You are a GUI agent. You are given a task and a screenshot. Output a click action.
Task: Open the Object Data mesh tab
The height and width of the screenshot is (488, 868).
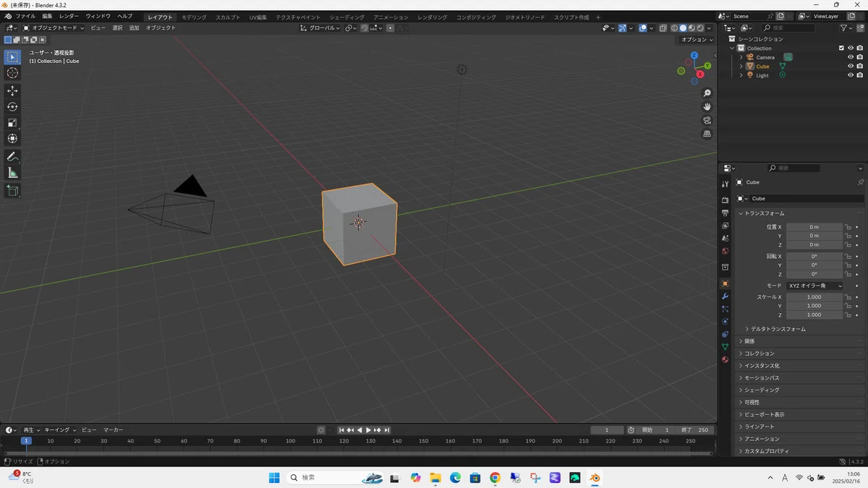pos(725,347)
